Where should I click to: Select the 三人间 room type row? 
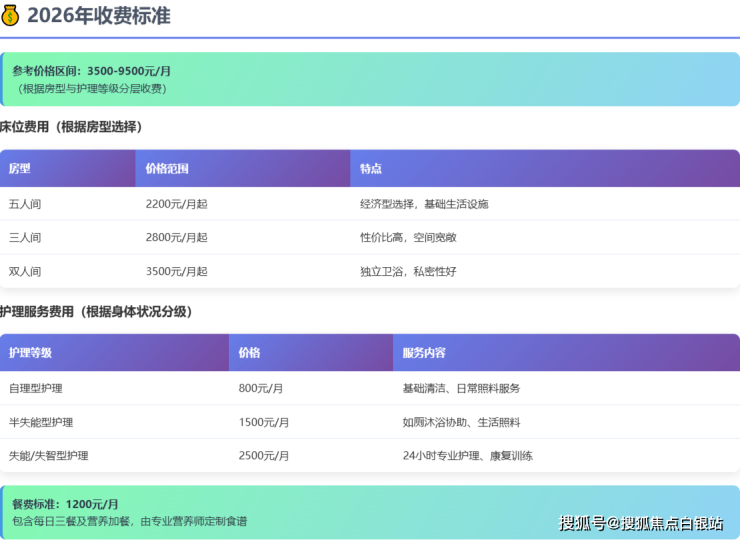point(25,238)
